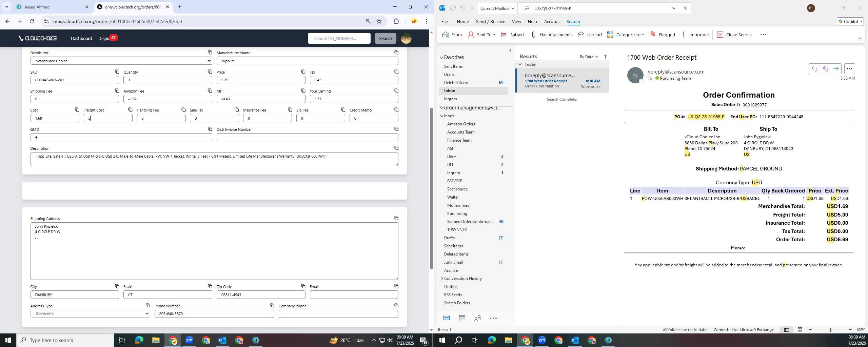The image size is (868, 347).
Task: Change By Date sort dropdown
Action: pyautogui.click(x=589, y=57)
